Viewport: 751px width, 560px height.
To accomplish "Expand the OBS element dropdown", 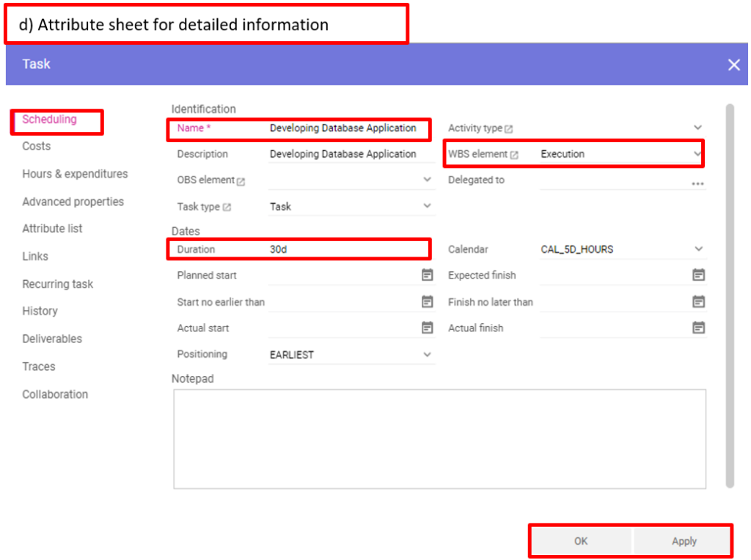I will point(427,180).
